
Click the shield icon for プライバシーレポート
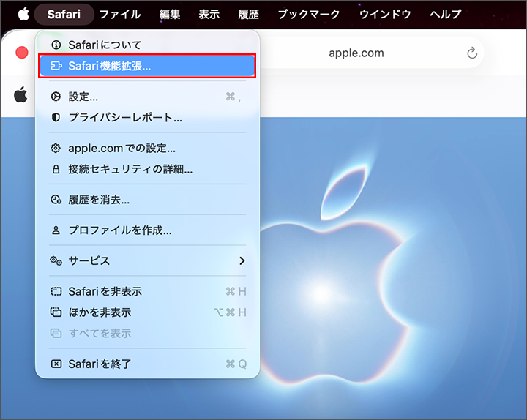click(x=56, y=117)
